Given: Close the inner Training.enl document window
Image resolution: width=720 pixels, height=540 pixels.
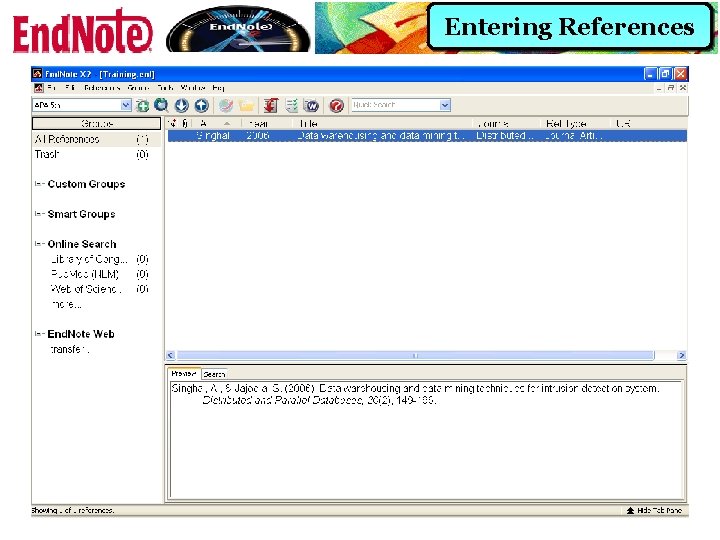Looking at the screenshot, I should pyautogui.click(x=683, y=88).
